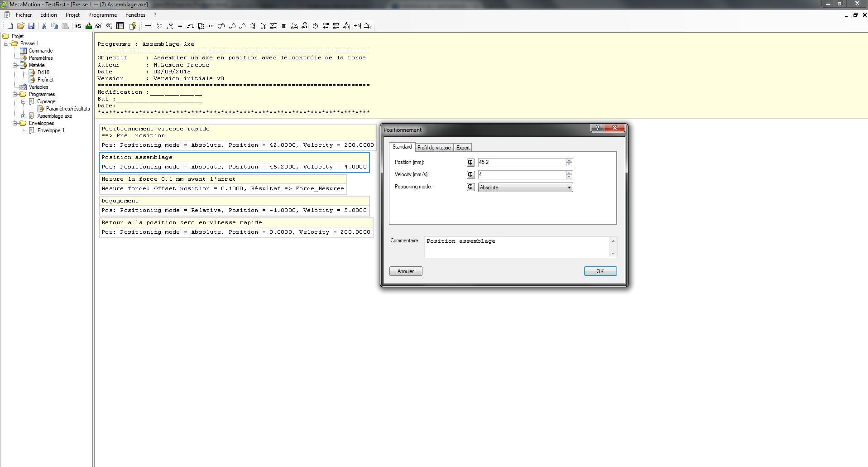Click the Save floppy disk icon
This screenshot has height=467, width=868.
31,26
